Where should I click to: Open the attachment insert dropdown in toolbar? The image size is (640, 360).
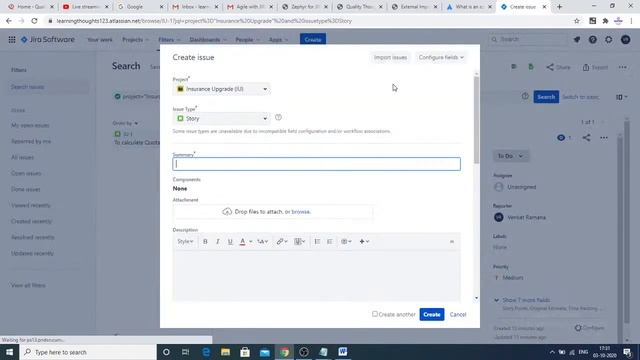(300, 242)
